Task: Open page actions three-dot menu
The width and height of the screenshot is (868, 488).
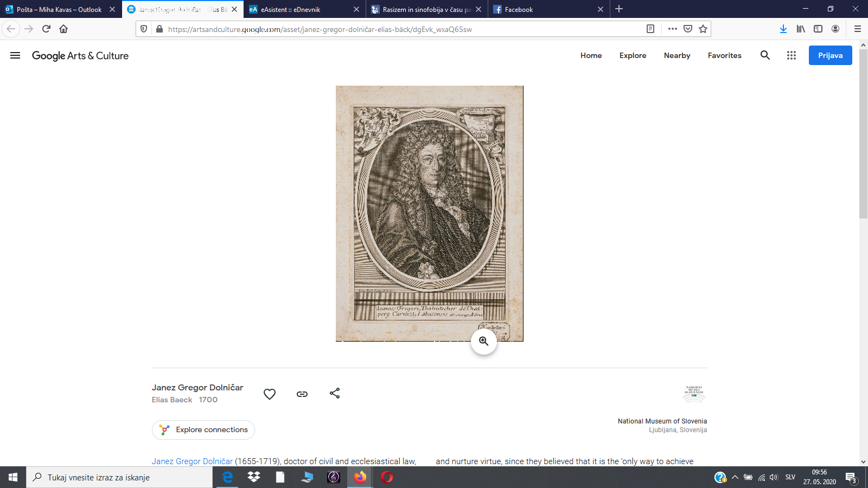Action: 673,29
